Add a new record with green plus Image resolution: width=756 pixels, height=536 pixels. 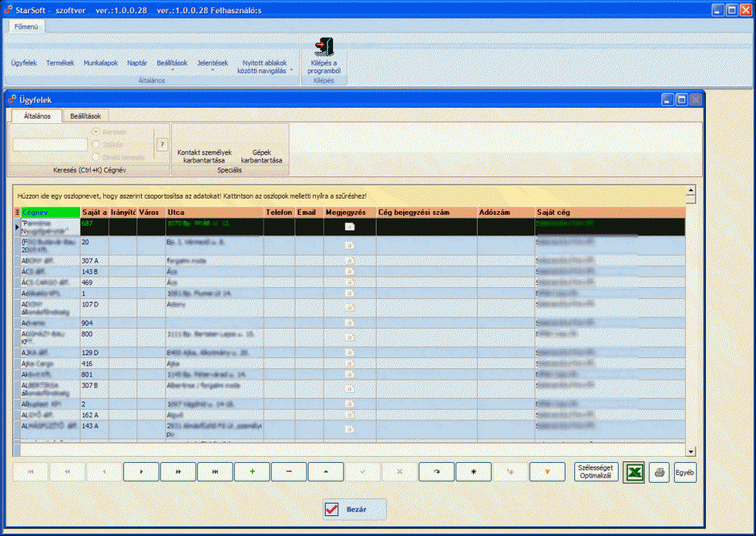click(x=252, y=472)
